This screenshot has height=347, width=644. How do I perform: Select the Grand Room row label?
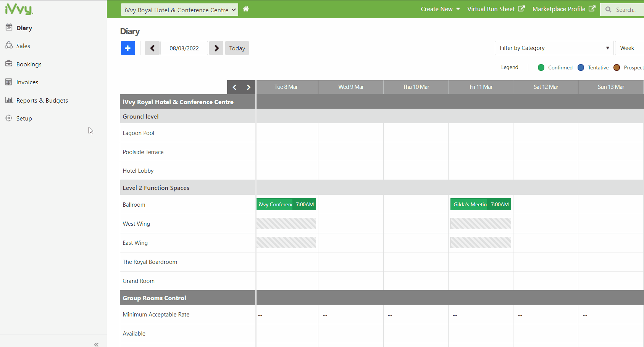click(x=139, y=281)
